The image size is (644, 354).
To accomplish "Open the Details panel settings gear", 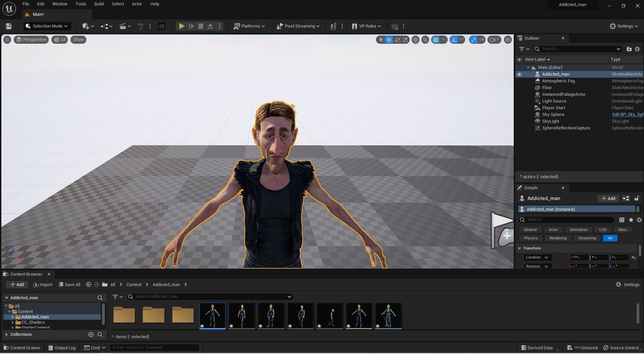I will click(x=639, y=220).
